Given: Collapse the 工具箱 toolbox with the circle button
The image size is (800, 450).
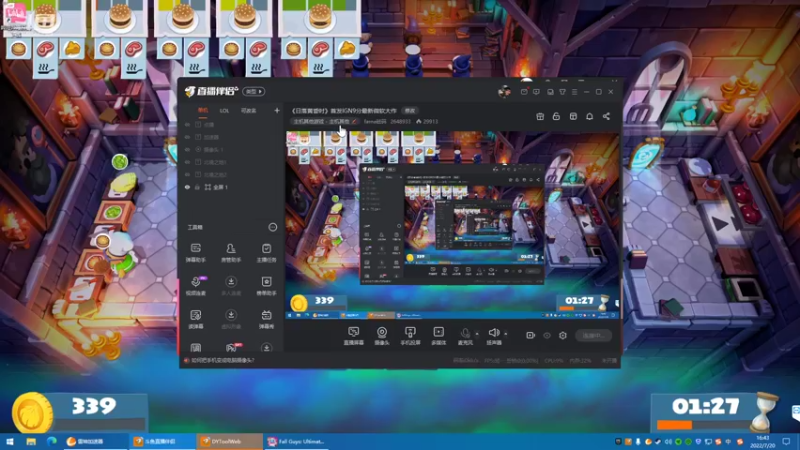Looking at the screenshot, I should tap(272, 227).
